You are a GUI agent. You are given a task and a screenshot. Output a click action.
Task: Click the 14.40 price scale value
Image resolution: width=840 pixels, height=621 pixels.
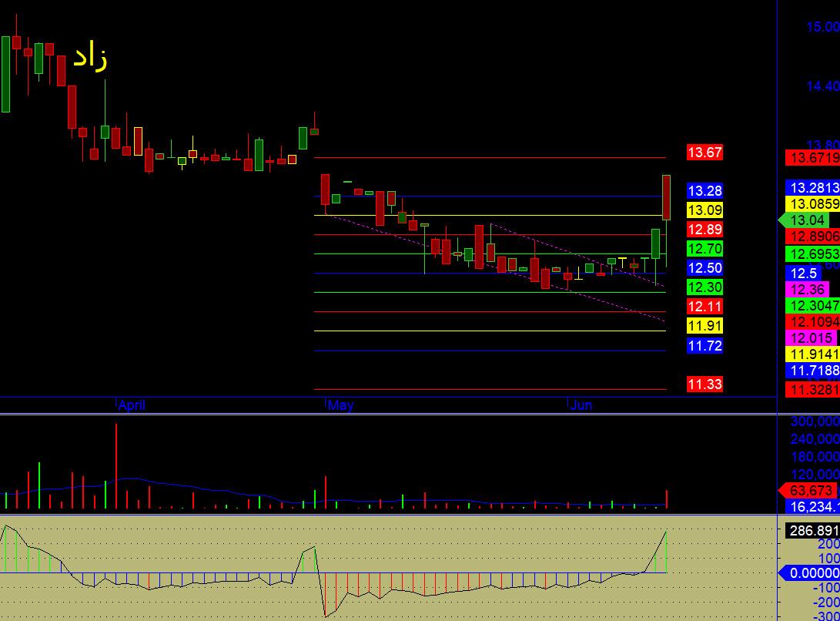point(823,86)
